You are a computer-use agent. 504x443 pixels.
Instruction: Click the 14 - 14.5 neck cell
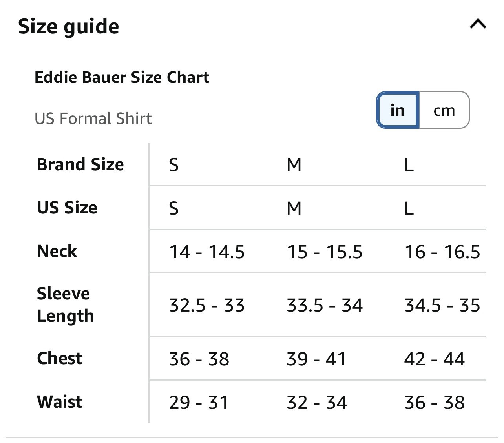pyautogui.click(x=206, y=252)
